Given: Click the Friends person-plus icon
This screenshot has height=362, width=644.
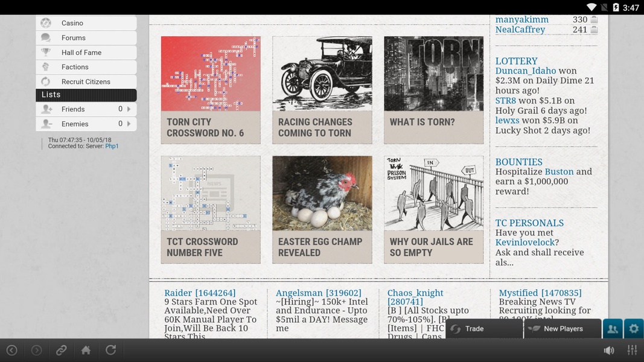Looking at the screenshot, I should point(47,109).
